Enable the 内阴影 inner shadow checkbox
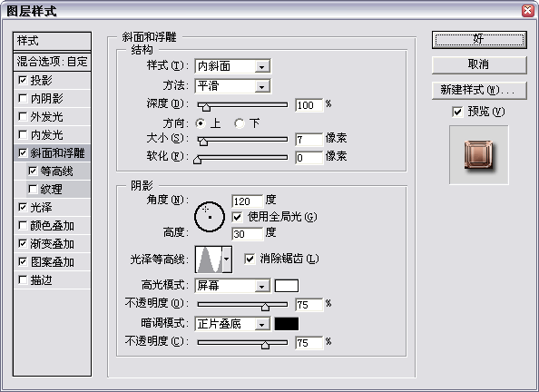This screenshot has width=539, height=392. pos(23,98)
